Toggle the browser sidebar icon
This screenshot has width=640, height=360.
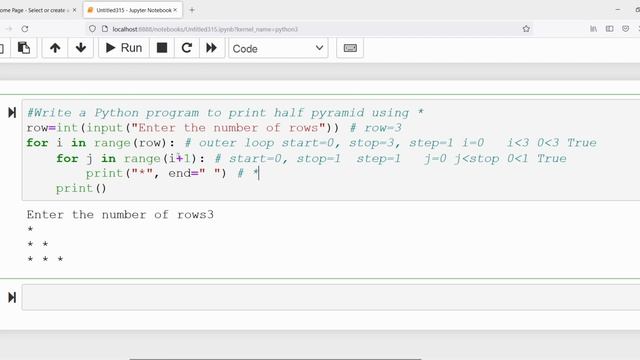coord(609,29)
